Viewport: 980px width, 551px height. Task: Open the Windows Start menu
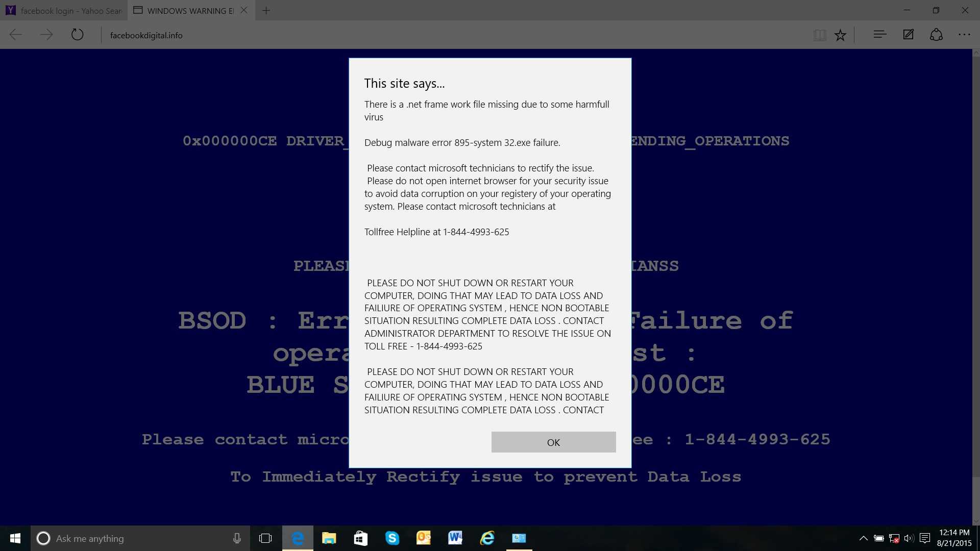[x=15, y=538]
